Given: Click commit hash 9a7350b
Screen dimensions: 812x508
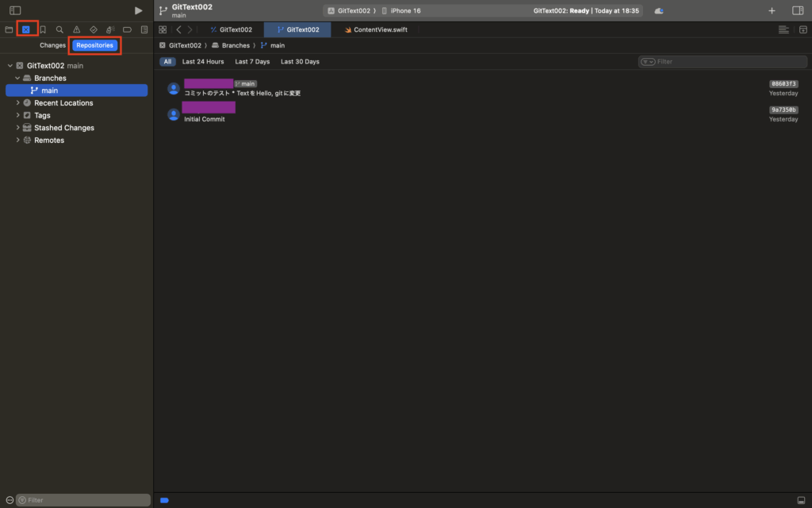Looking at the screenshot, I should 783,110.
